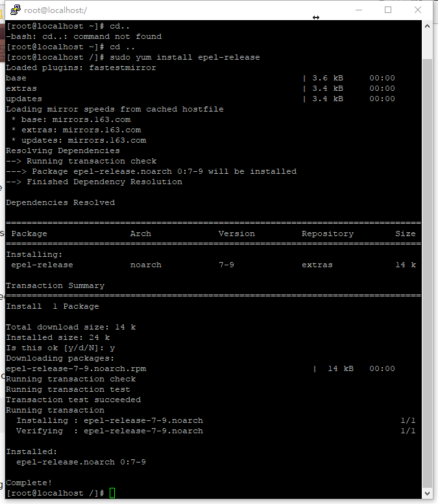Click the 'Package' column header
Screen dimensions: 438x504
(29, 234)
